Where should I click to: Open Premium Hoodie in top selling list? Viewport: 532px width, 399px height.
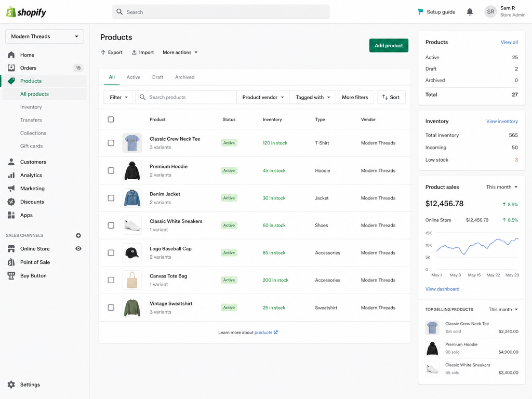472,348
